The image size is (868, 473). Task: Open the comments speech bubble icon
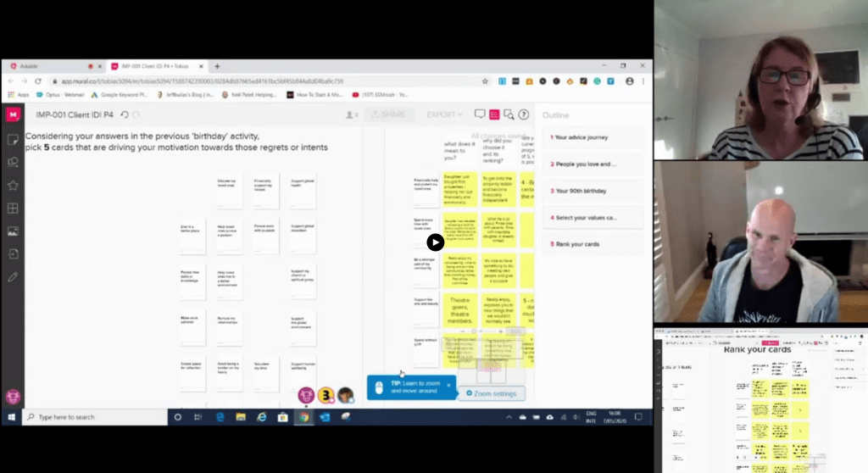(480, 114)
